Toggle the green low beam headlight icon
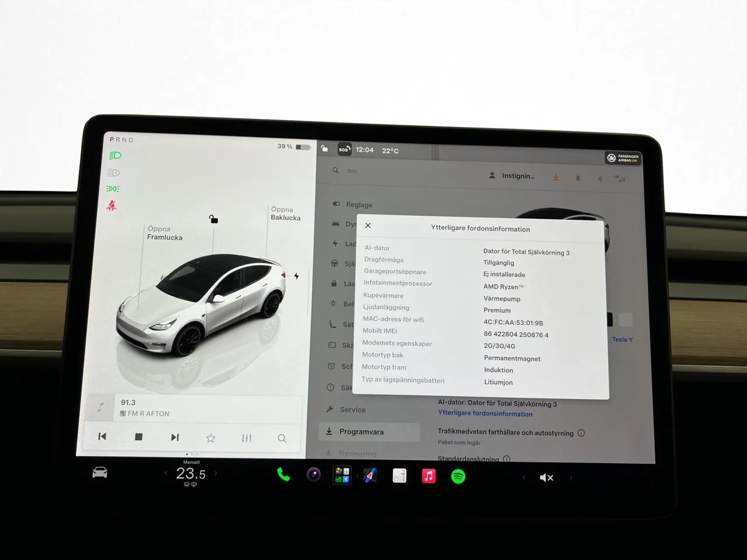The image size is (747, 560). point(115,156)
